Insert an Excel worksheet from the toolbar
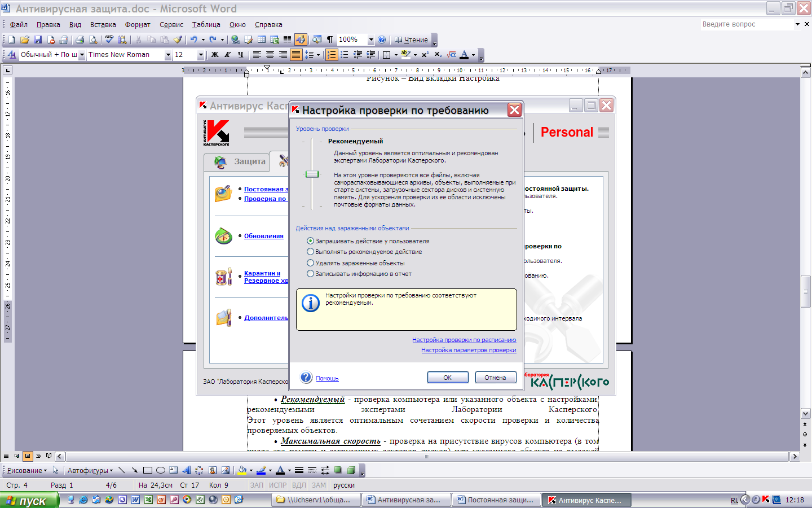 click(x=275, y=40)
